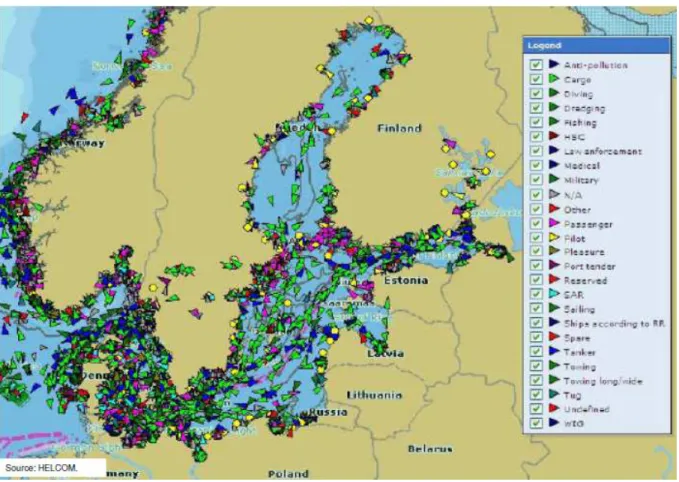The image size is (679, 482).
Task: Uncheck the Fishing checkbox
Action: (x=536, y=122)
